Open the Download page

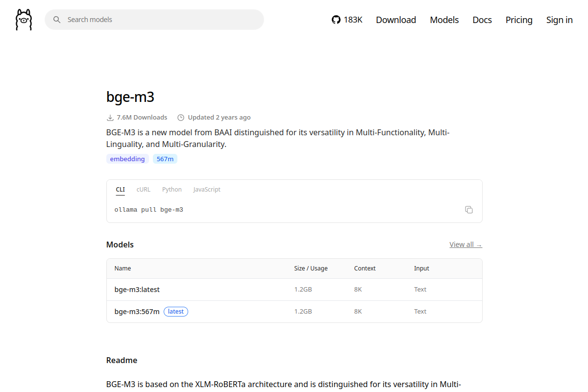[x=396, y=20]
